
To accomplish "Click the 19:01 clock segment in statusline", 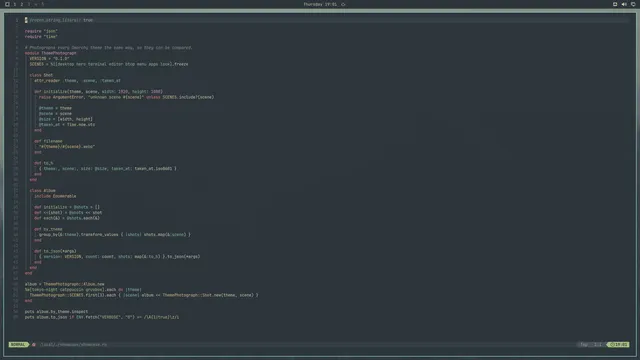I will point(619,345).
